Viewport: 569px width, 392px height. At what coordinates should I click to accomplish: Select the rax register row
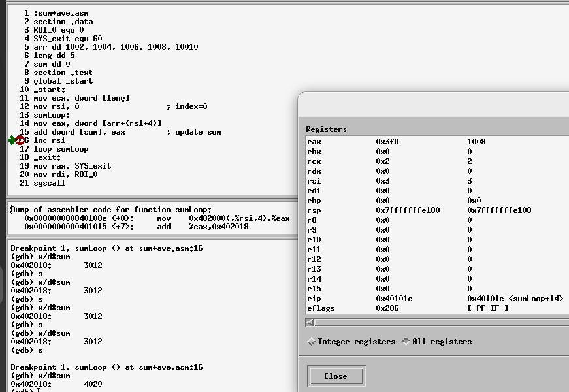[437, 142]
